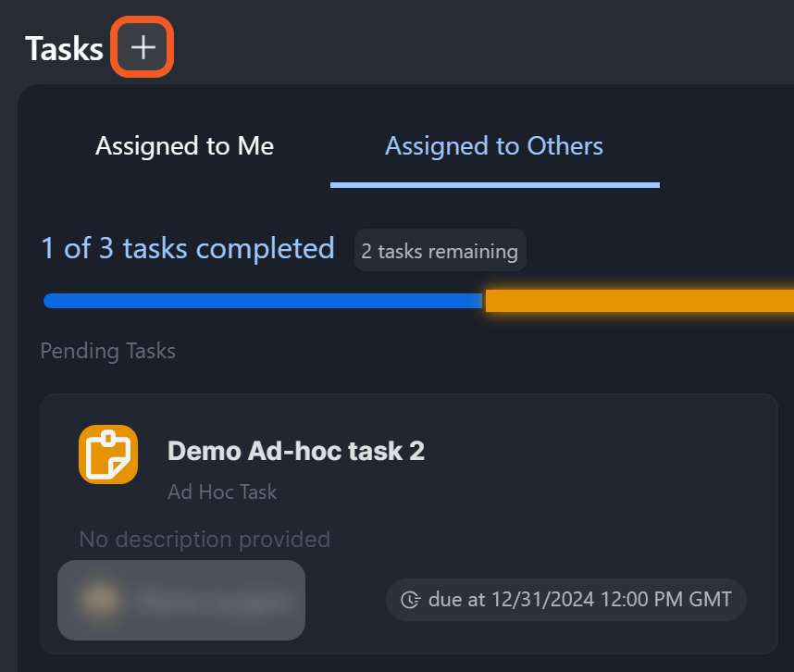
Task: Click the orange Ad Hoc Task note icon
Action: pyautogui.click(x=108, y=454)
